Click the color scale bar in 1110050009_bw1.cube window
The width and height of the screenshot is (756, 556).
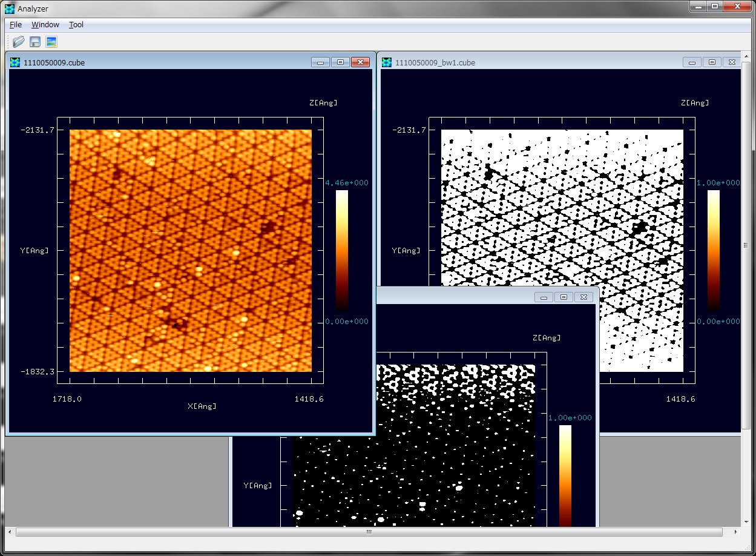(x=714, y=251)
